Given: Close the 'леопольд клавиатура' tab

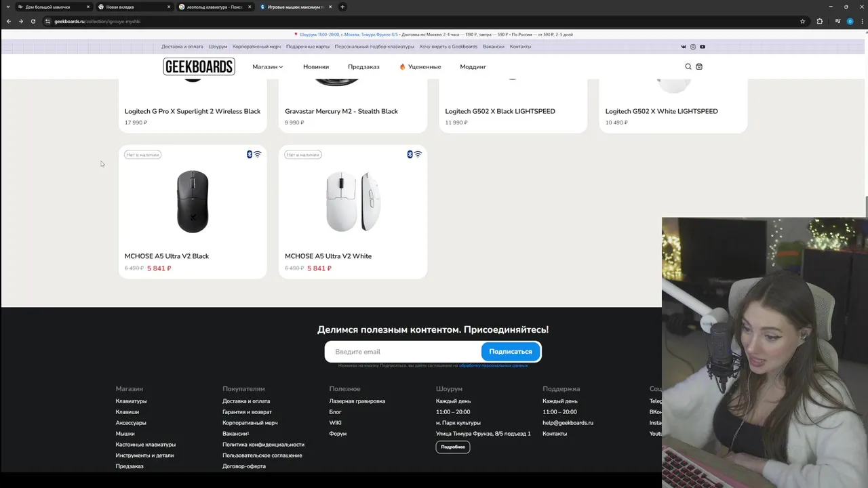Looking at the screenshot, I should tap(250, 7).
